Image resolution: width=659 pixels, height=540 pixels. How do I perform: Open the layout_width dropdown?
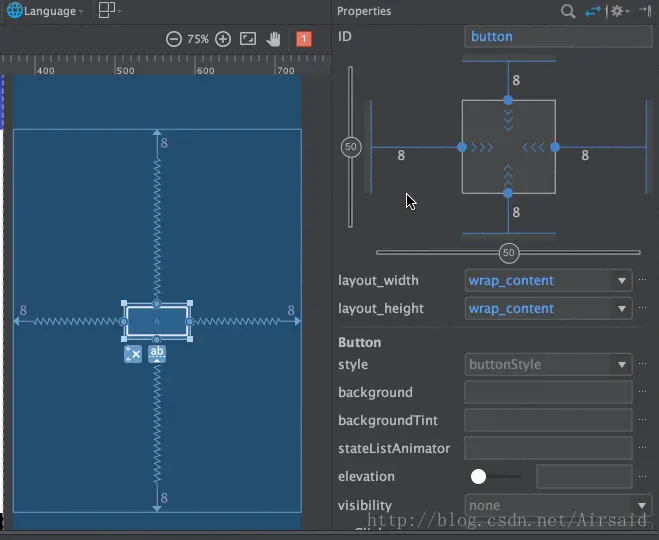coord(548,280)
